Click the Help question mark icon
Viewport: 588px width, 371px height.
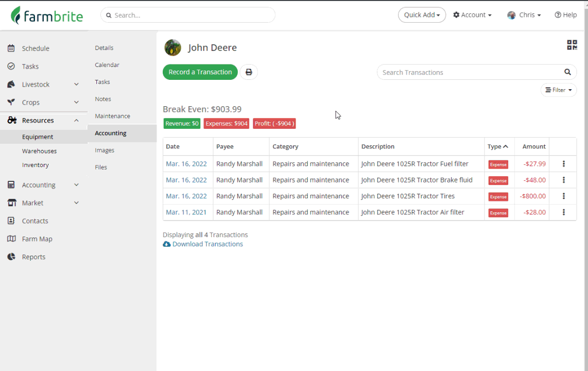[558, 15]
